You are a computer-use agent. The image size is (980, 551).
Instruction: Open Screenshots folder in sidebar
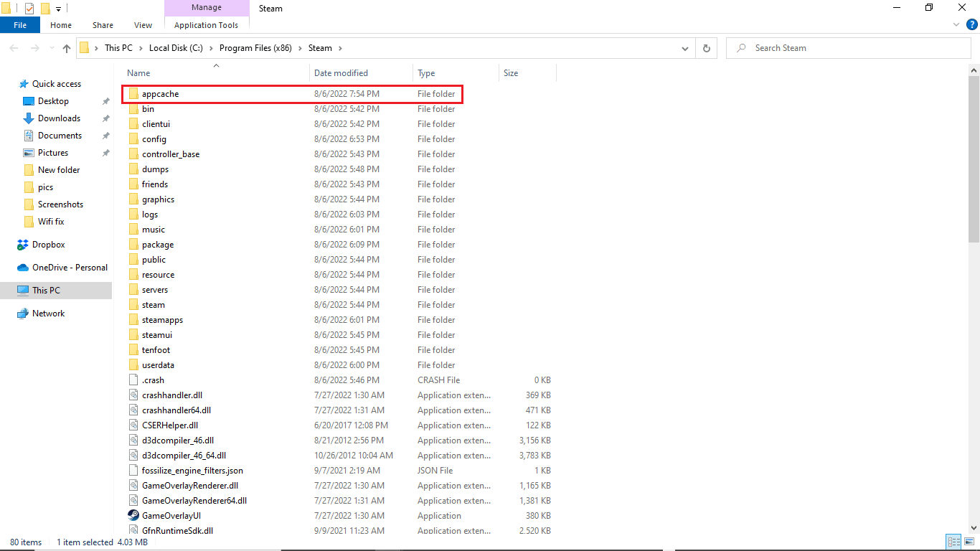[60, 204]
